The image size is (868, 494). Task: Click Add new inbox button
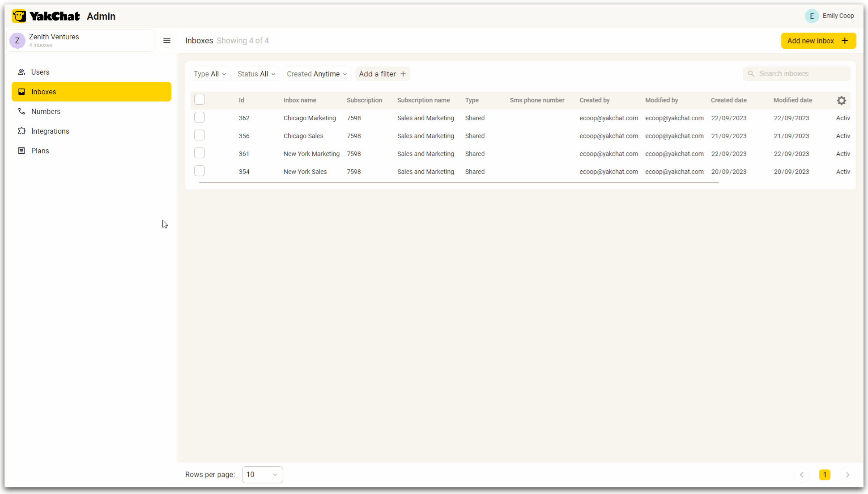(818, 41)
